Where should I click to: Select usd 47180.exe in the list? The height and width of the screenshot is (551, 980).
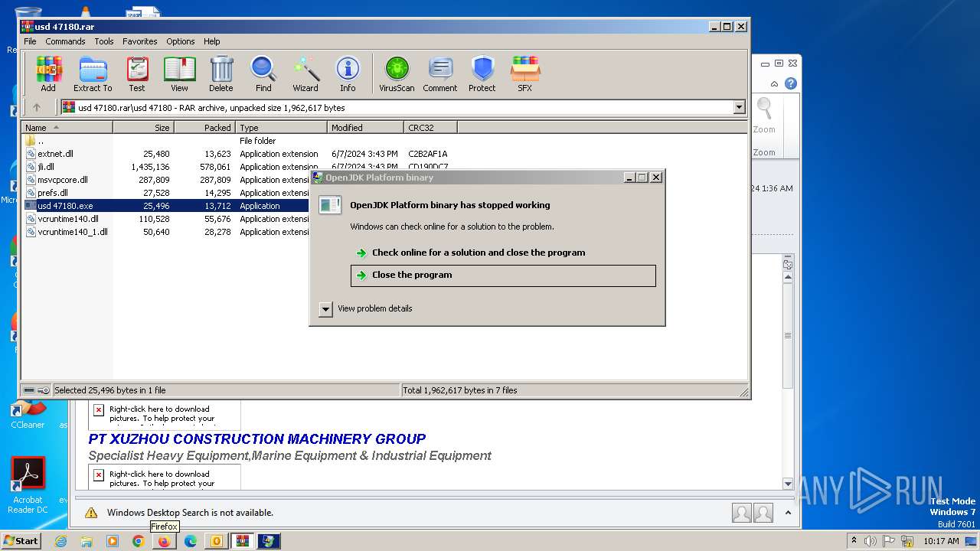coord(165,206)
